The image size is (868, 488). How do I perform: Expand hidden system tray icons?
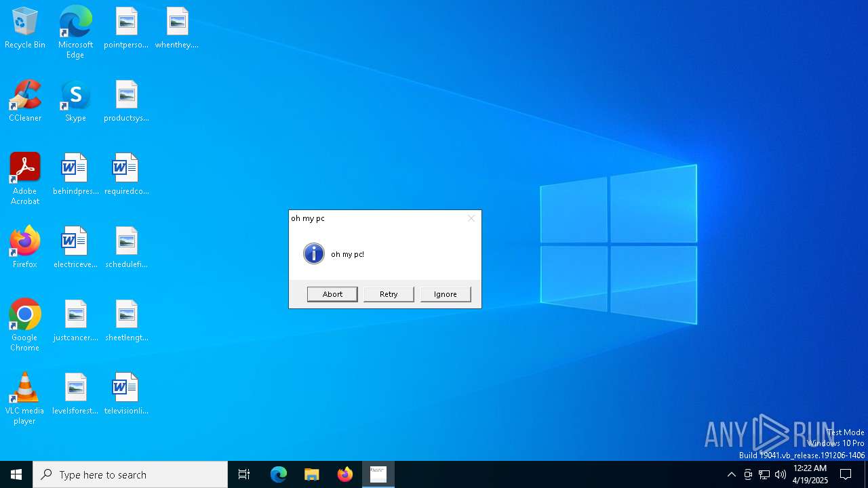click(x=731, y=474)
